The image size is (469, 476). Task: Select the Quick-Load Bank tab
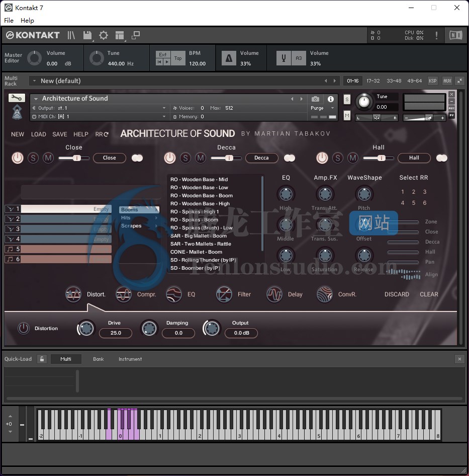[x=99, y=359]
